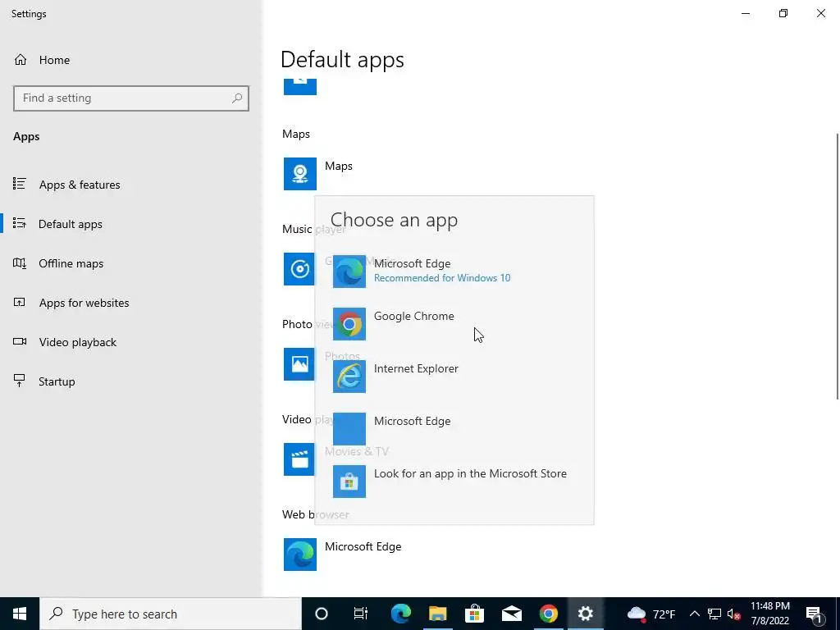840x630 pixels.
Task: Open File Explorer from the taskbar
Action: 438,614
